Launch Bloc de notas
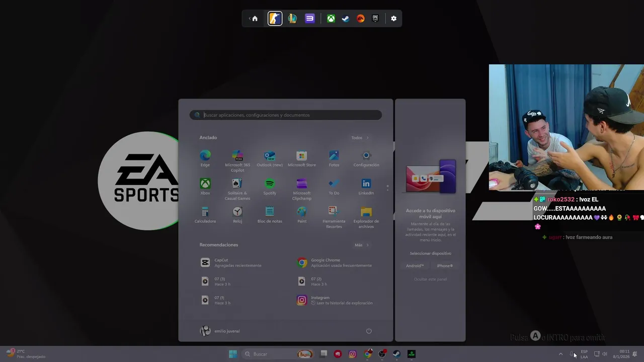The width and height of the screenshot is (644, 362). tap(270, 215)
